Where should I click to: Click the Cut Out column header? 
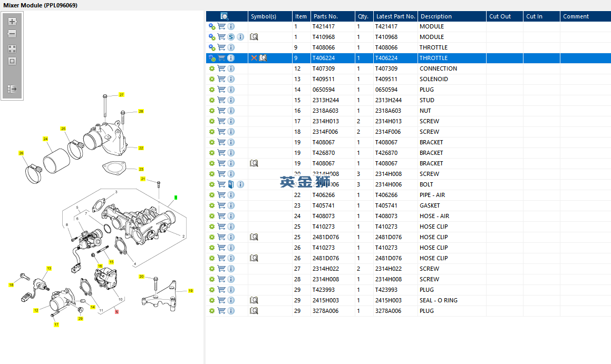point(505,16)
